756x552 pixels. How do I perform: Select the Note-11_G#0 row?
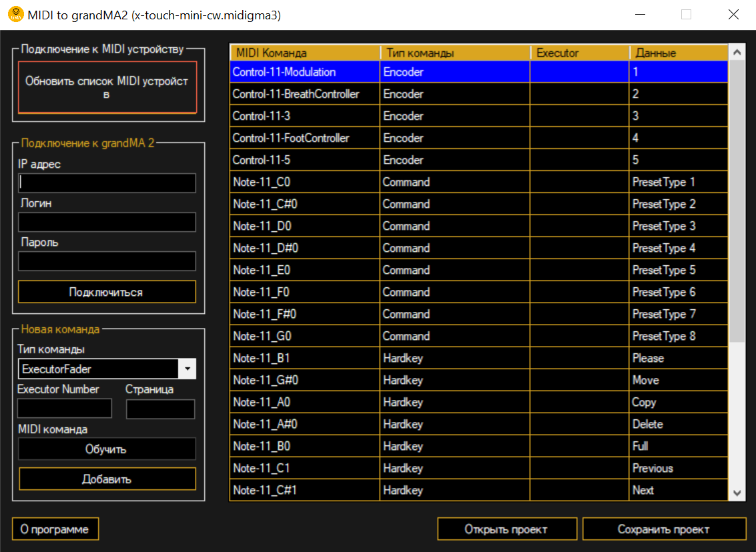pos(479,380)
